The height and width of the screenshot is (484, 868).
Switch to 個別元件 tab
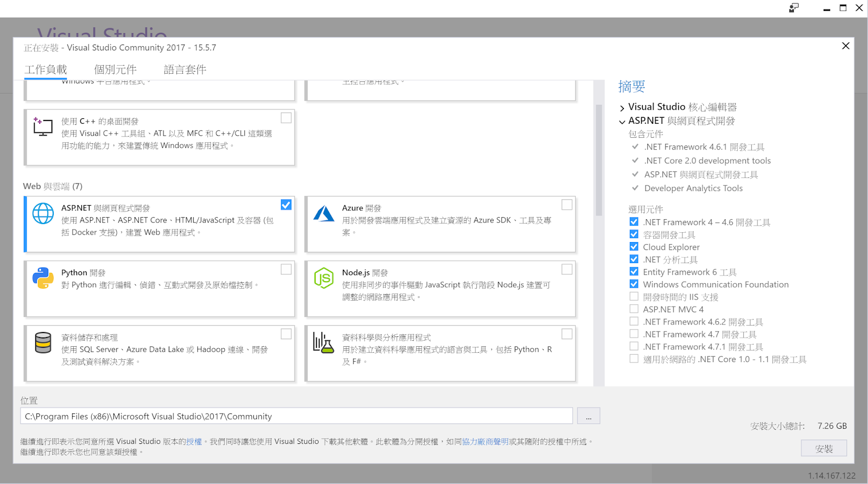[115, 69]
